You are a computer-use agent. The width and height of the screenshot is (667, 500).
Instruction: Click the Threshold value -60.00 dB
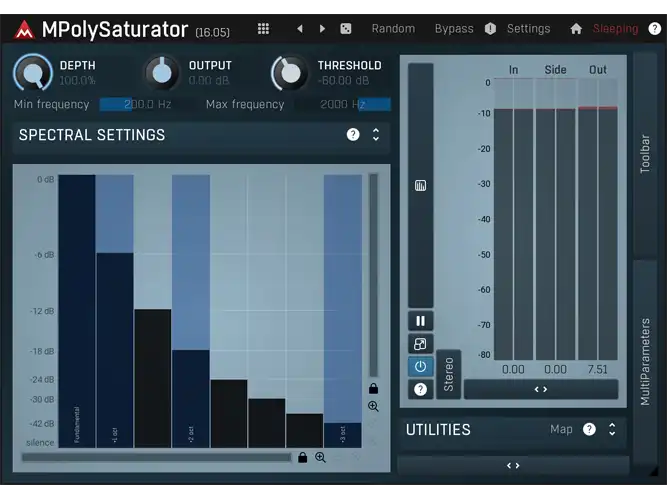tap(344, 80)
